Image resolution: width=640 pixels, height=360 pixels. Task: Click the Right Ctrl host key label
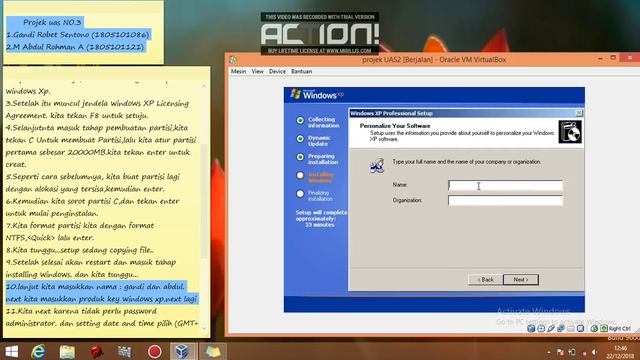point(620,328)
